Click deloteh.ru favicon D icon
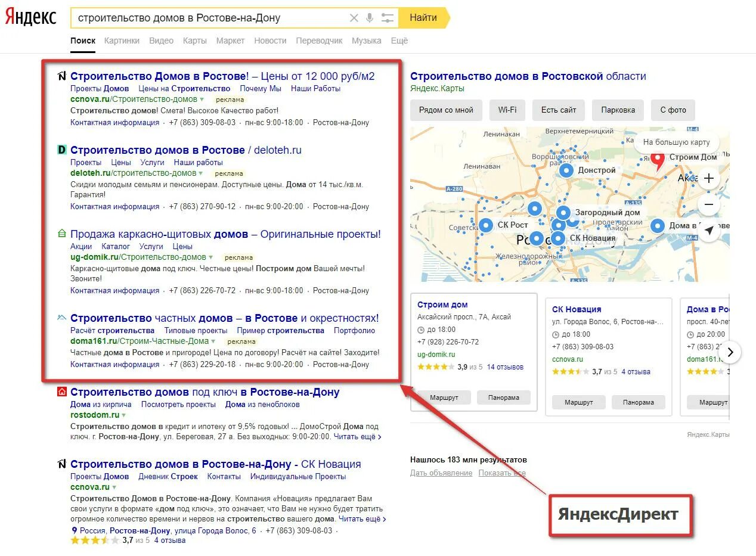Screen dimensions: 756x556 (61, 150)
